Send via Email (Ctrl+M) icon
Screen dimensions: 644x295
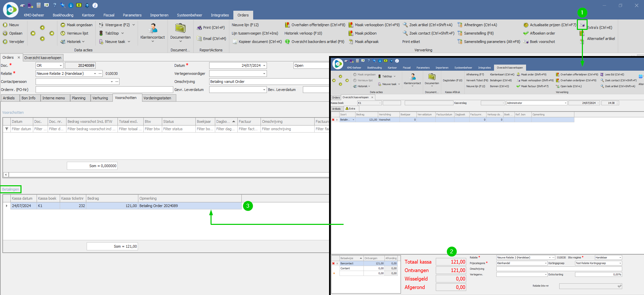(199, 39)
